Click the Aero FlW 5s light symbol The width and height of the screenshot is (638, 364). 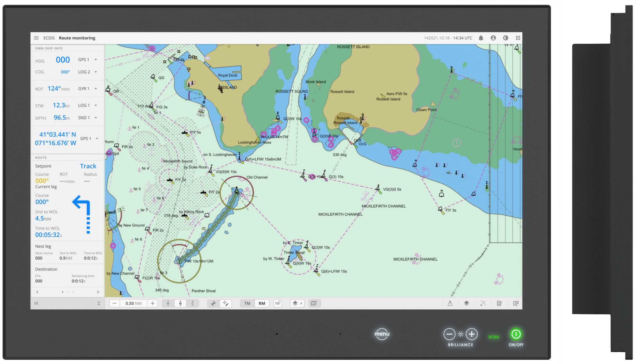383,96
